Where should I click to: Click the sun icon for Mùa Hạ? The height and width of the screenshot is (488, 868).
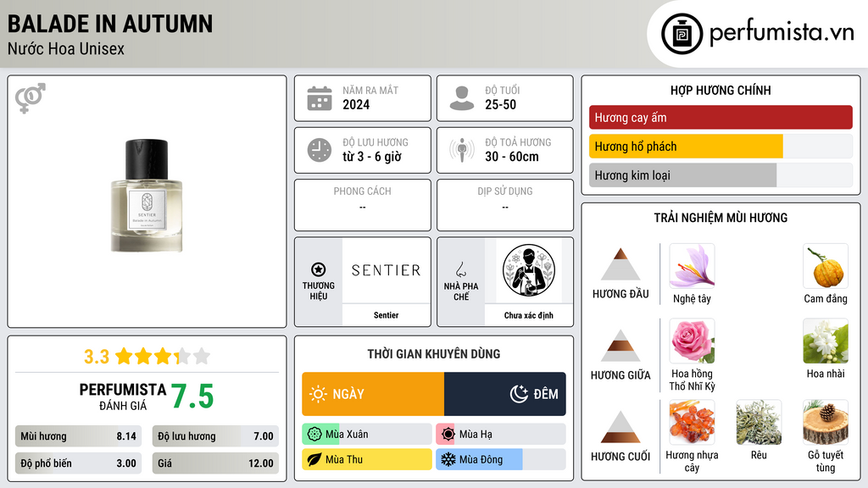(x=448, y=435)
